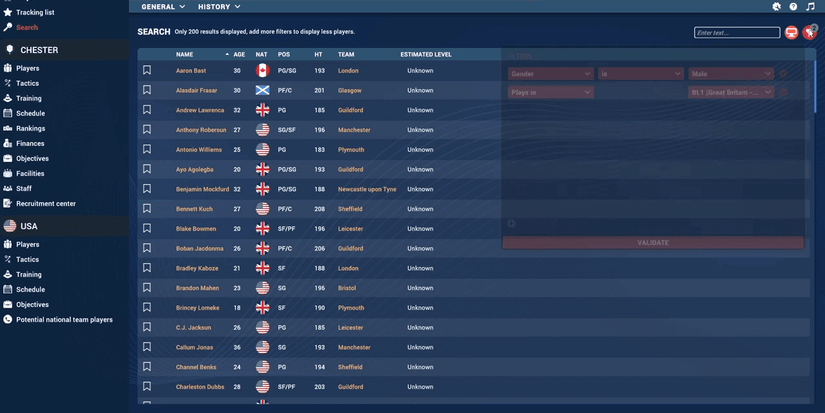Open Chester Objectives icon
Screen dimensions: 825x413
point(7,158)
